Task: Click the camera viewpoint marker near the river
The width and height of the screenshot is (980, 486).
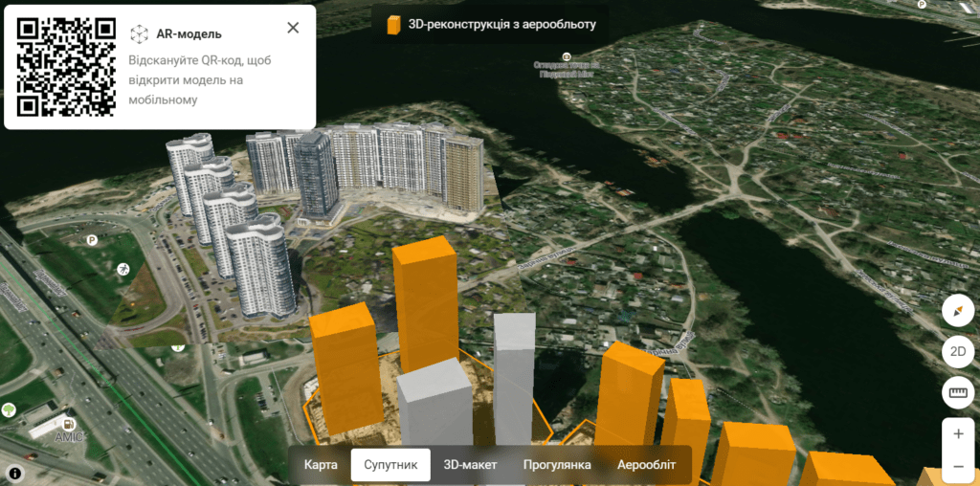Action: pos(567,56)
